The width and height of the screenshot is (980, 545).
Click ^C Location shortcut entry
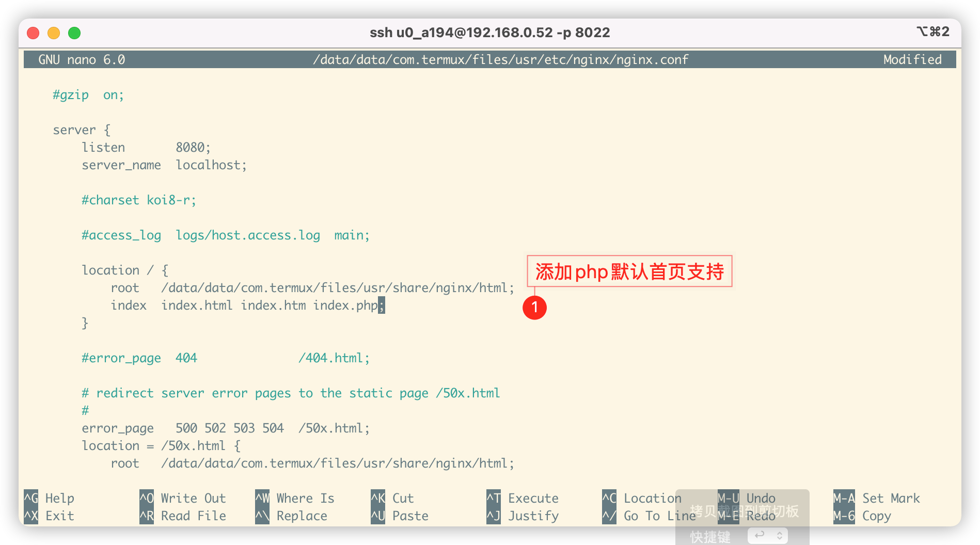pos(642,498)
